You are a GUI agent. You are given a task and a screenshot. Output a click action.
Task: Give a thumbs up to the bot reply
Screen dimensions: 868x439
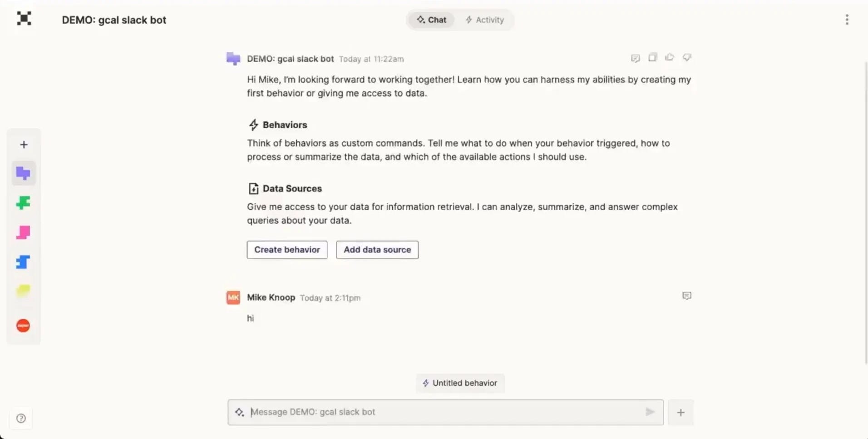[670, 58]
